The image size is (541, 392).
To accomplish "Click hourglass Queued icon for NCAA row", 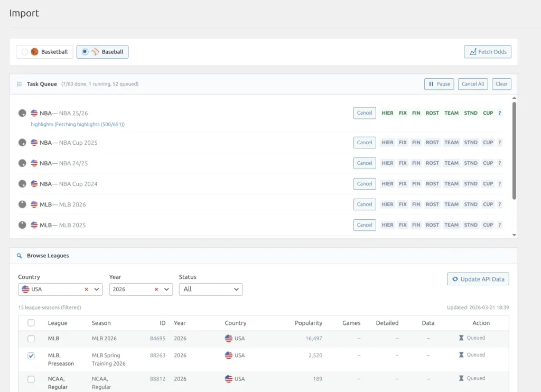I will point(461,378).
